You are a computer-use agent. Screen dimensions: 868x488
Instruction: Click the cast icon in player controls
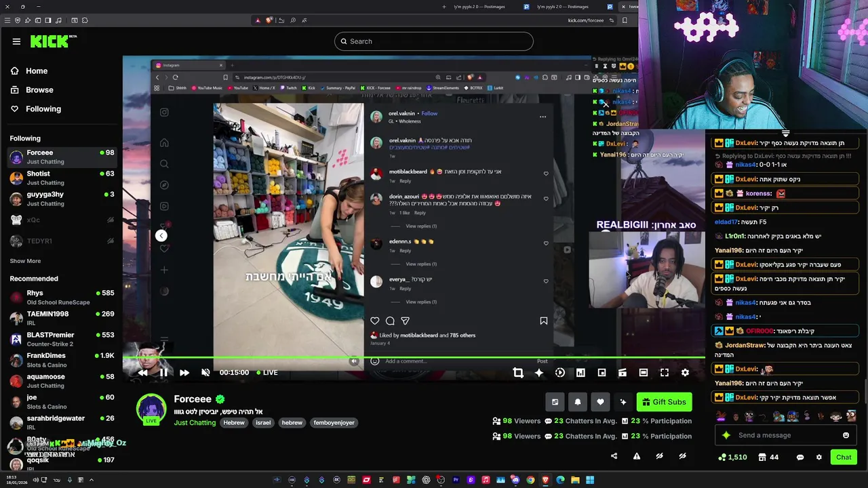[x=623, y=373]
